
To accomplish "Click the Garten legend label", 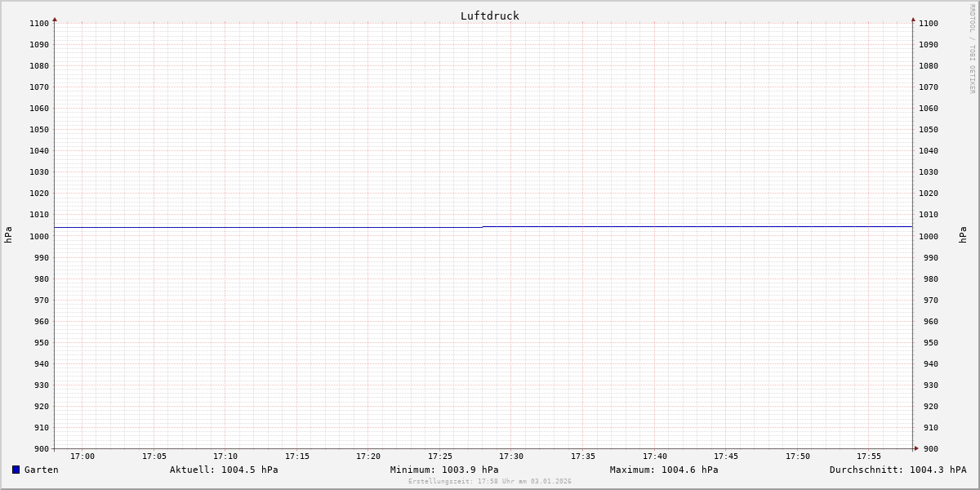I will click(x=41, y=470).
